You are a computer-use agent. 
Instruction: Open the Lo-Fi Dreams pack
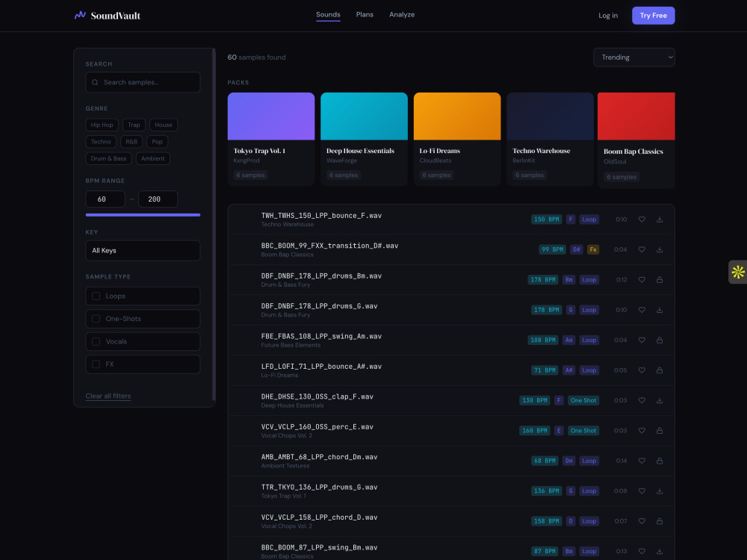click(457, 139)
